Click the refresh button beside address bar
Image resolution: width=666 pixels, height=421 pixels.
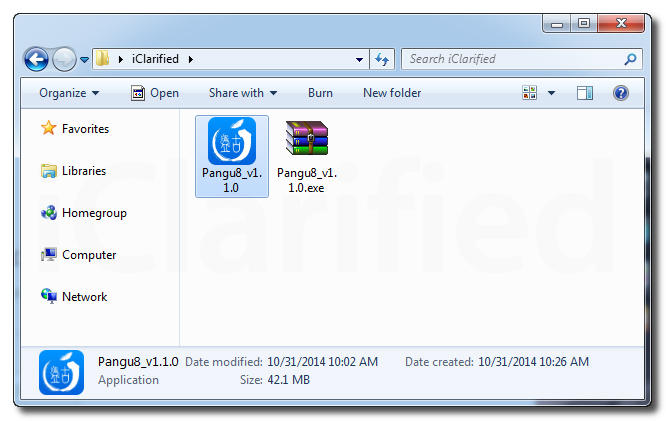click(x=382, y=59)
